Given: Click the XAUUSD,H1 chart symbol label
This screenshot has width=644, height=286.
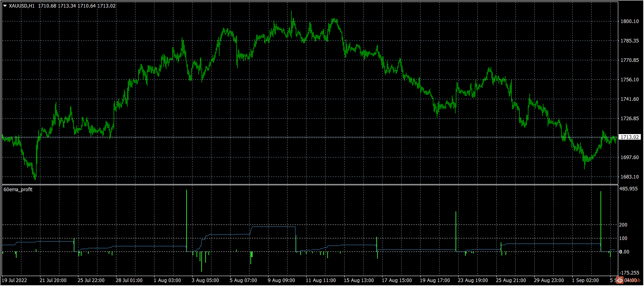Looking at the screenshot, I should pos(22,6).
